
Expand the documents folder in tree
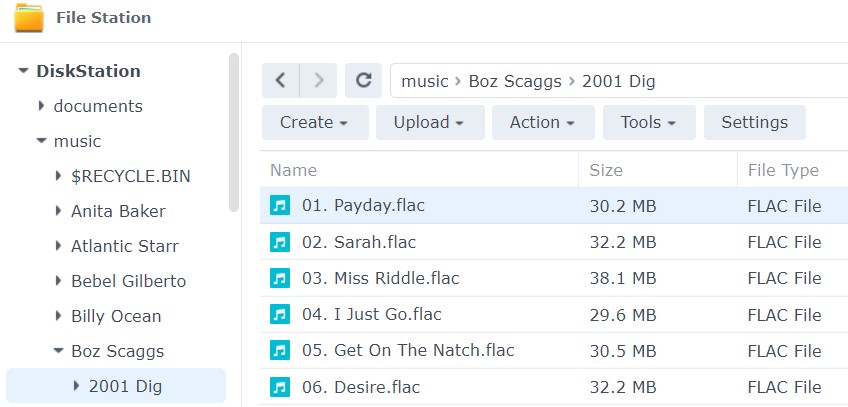tap(41, 106)
